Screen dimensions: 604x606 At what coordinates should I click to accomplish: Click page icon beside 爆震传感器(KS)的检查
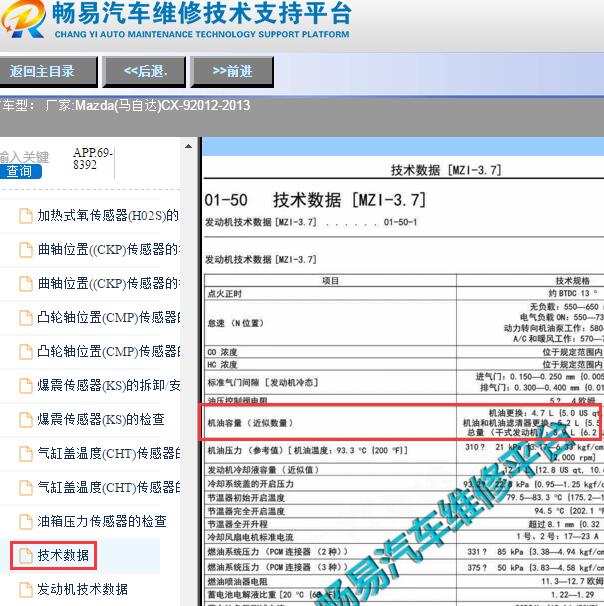pos(26,420)
